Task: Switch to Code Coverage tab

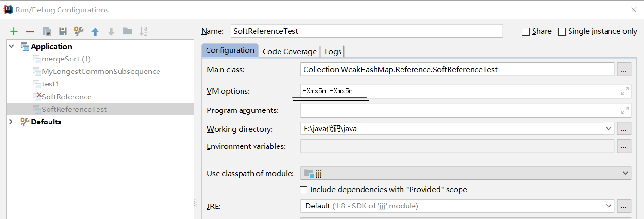Action: [x=290, y=51]
